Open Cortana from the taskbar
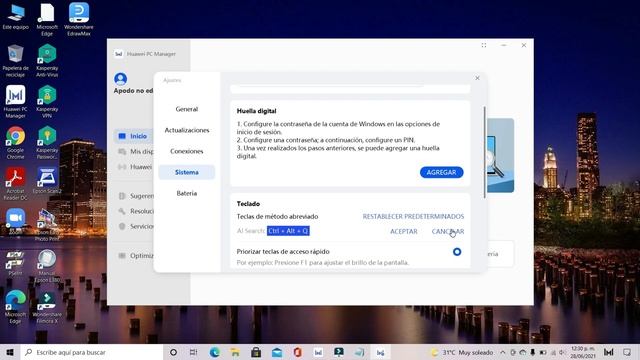 tap(173, 352)
